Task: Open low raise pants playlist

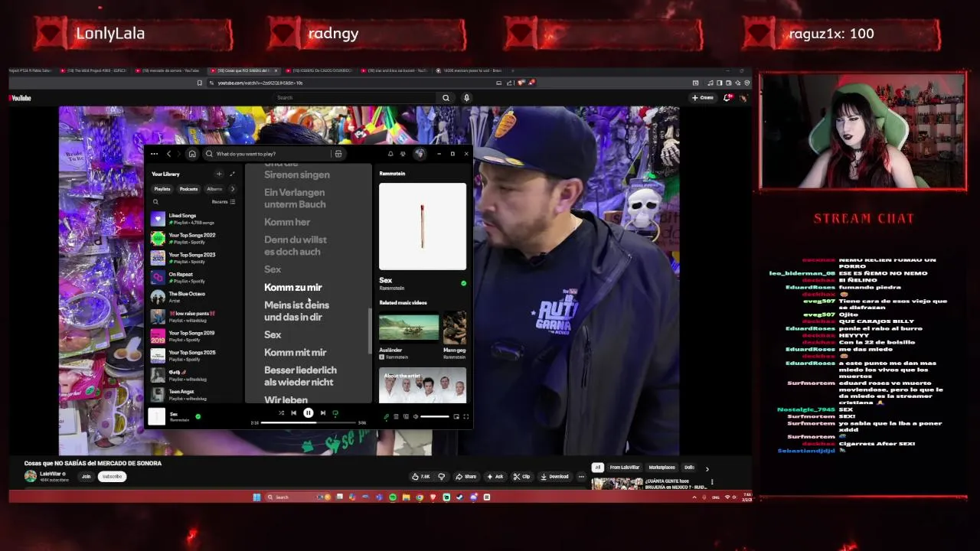Action: pos(193,316)
